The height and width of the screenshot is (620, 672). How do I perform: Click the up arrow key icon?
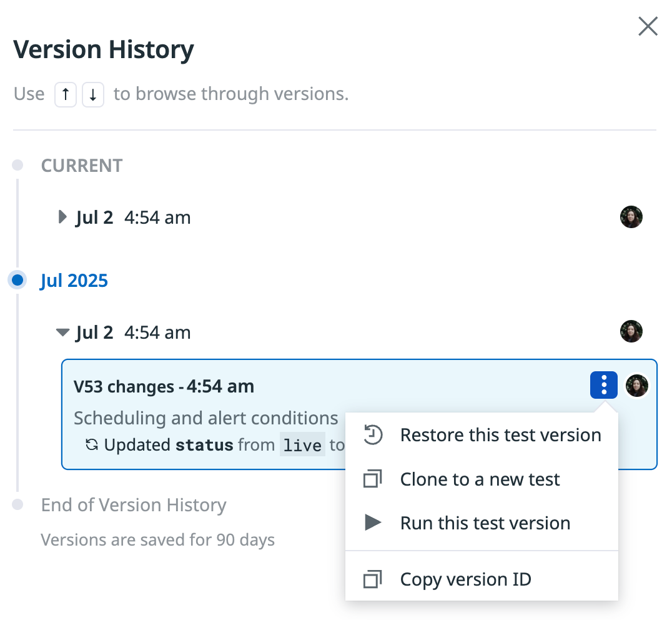[x=66, y=94]
